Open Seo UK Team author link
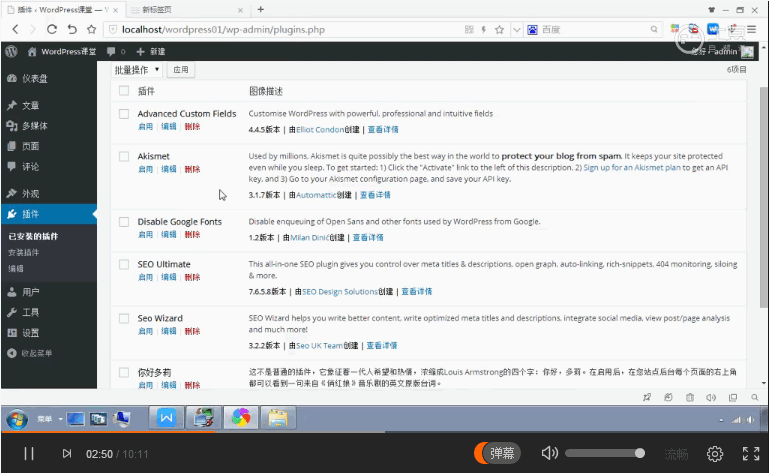 click(x=319, y=345)
